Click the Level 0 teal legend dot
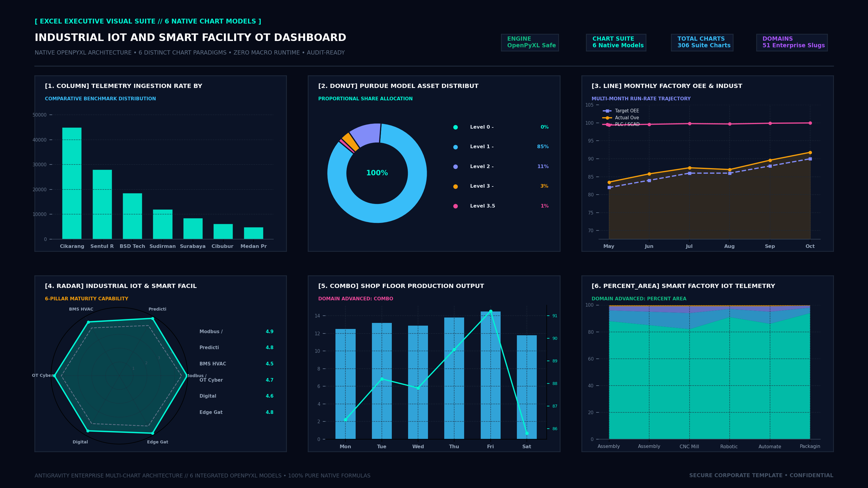Viewport: 868px width, 488px height. pyautogui.click(x=456, y=127)
